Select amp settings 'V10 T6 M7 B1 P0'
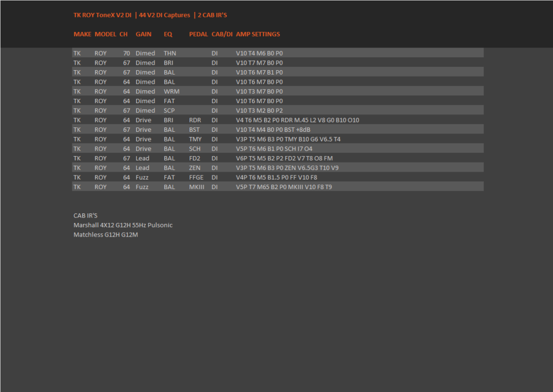 (x=259, y=72)
